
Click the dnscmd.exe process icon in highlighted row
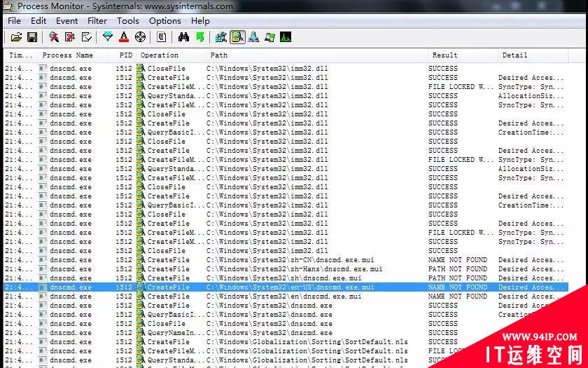pos(43,287)
